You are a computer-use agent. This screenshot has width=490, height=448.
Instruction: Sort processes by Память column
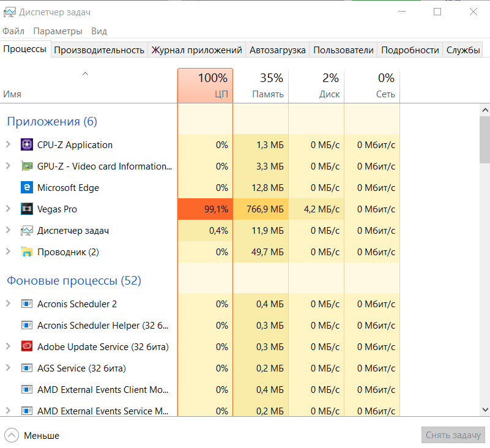261,85
